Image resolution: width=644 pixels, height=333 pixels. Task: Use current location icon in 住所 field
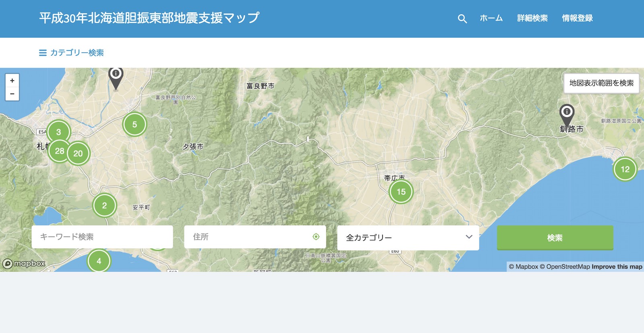316,237
